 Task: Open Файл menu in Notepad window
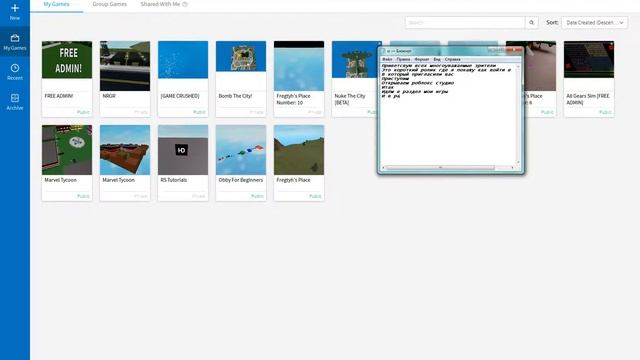point(387,60)
